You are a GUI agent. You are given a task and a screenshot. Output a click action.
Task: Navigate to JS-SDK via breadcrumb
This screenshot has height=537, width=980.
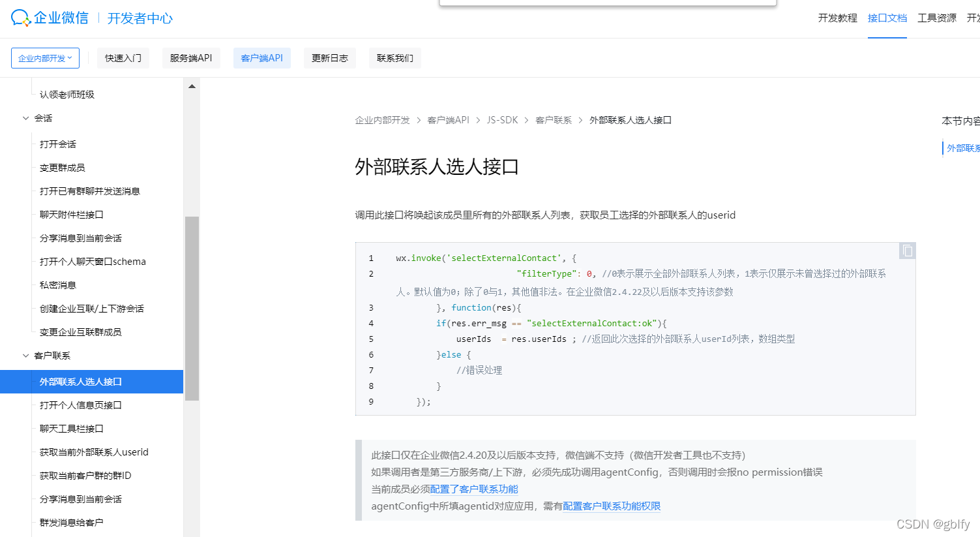[x=502, y=120]
